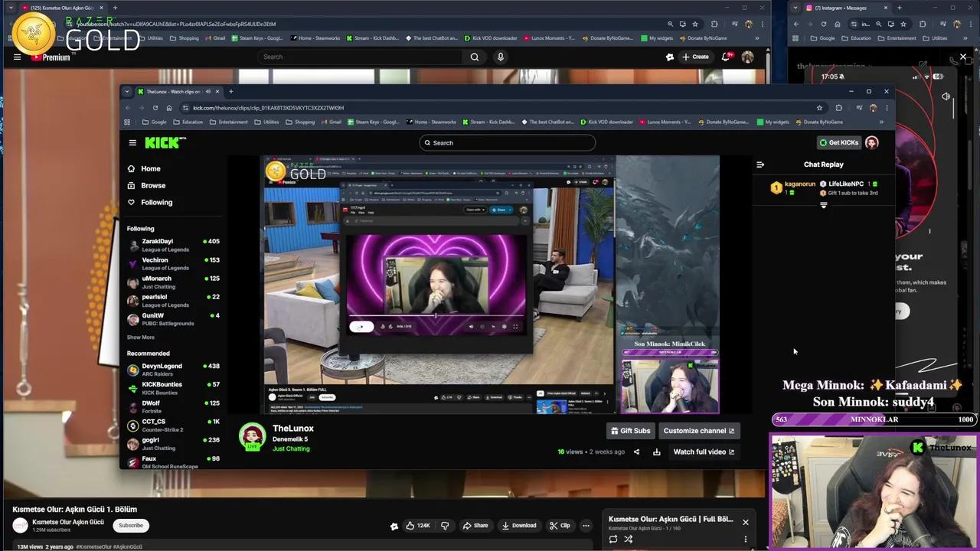Open Chrome three-dot menu in Kick window
This screenshot has height=551, width=980.
click(886, 108)
